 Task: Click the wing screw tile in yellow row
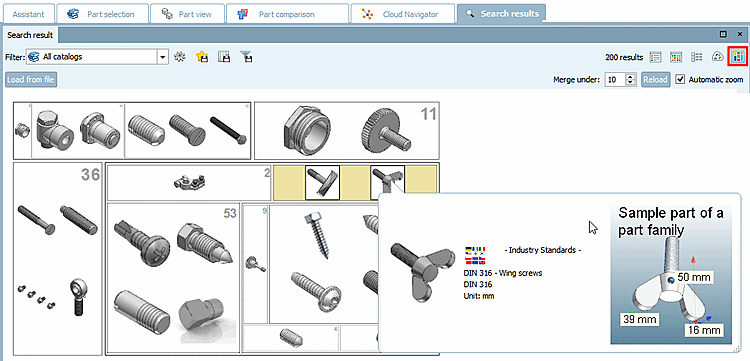pyautogui.click(x=387, y=179)
